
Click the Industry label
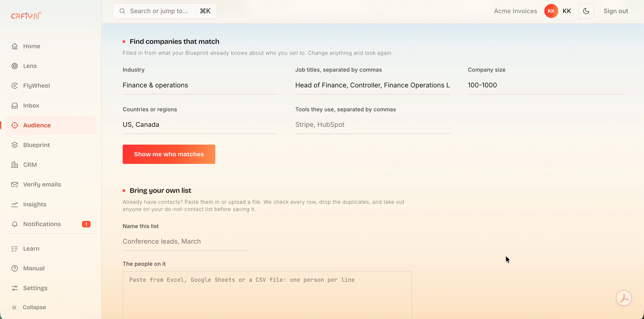tap(133, 70)
